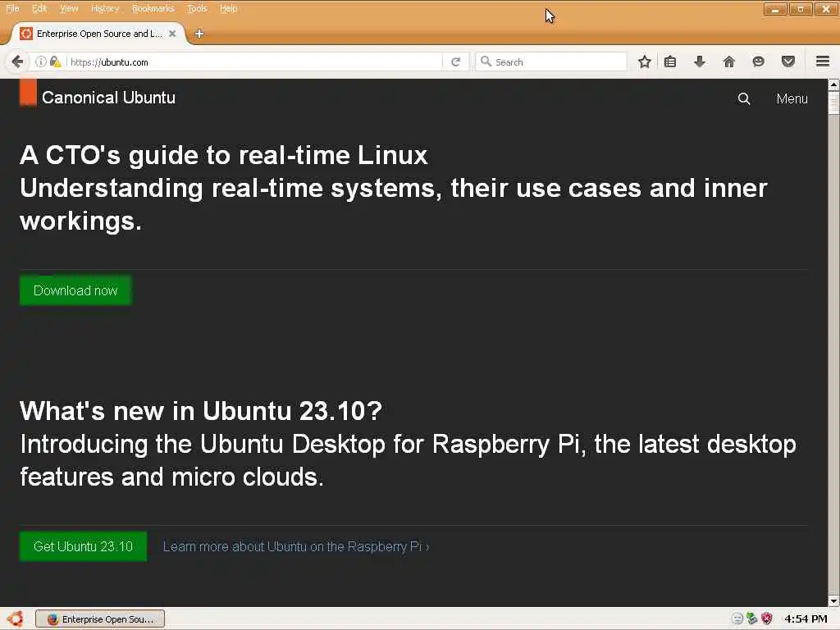Screen dimensions: 840x630
Task: Open the Help menu
Action: (x=228, y=8)
